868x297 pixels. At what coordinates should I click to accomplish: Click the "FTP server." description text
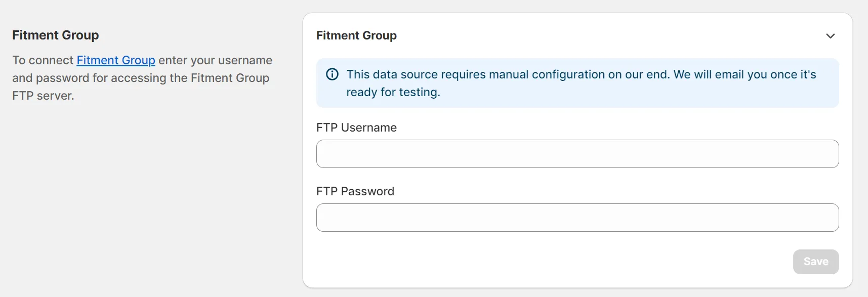point(43,96)
